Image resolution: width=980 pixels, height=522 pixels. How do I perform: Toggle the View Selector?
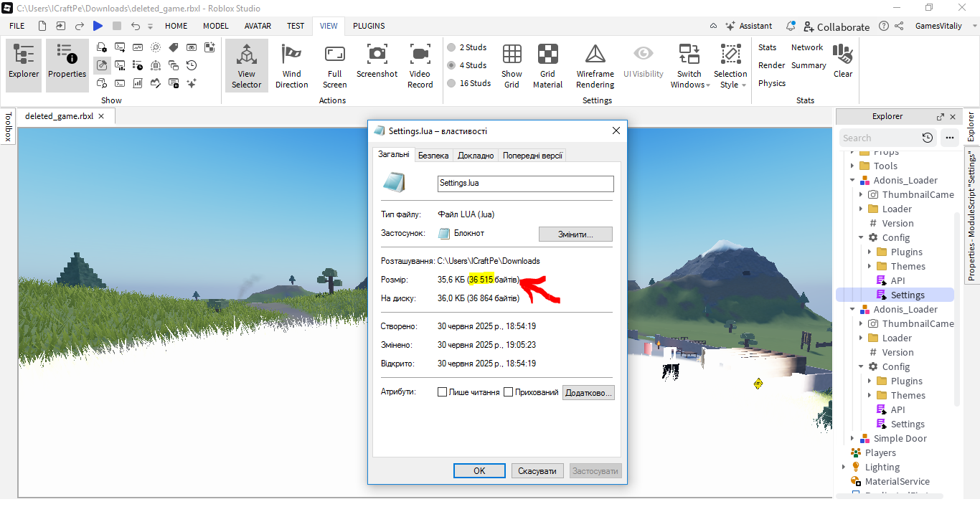pyautogui.click(x=246, y=65)
